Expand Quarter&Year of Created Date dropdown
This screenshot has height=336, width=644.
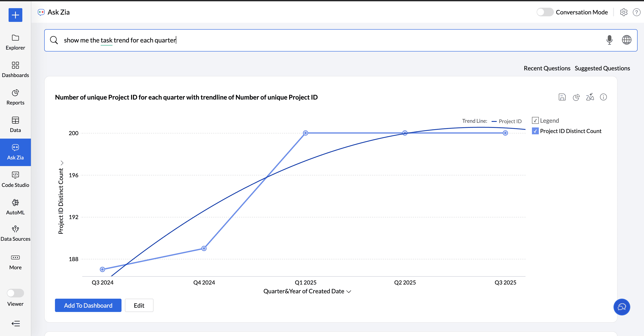pyautogui.click(x=349, y=292)
